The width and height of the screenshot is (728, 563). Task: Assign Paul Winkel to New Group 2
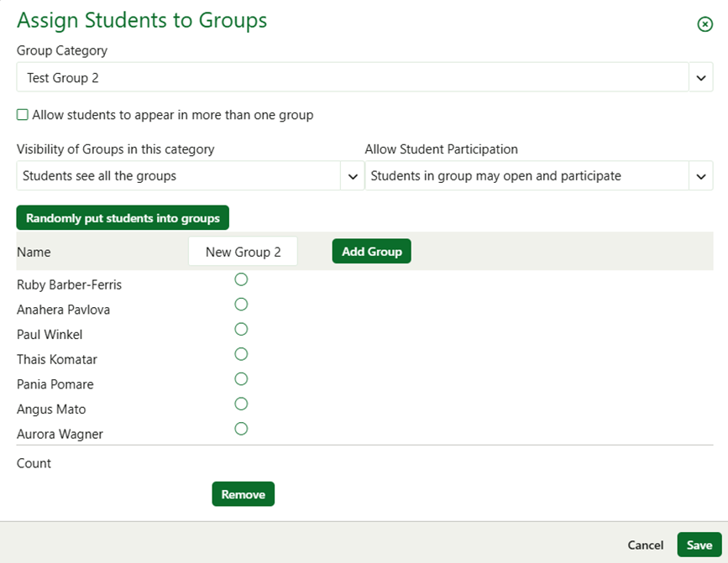click(241, 329)
